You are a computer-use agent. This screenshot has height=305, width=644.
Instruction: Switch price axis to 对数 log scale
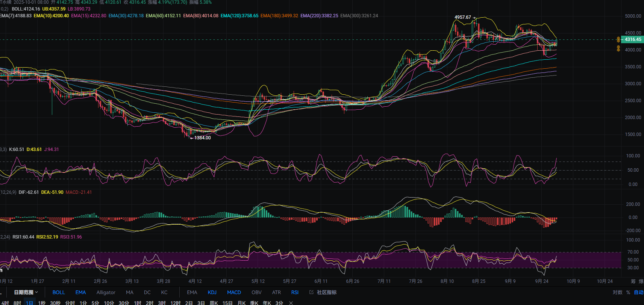(x=617, y=292)
